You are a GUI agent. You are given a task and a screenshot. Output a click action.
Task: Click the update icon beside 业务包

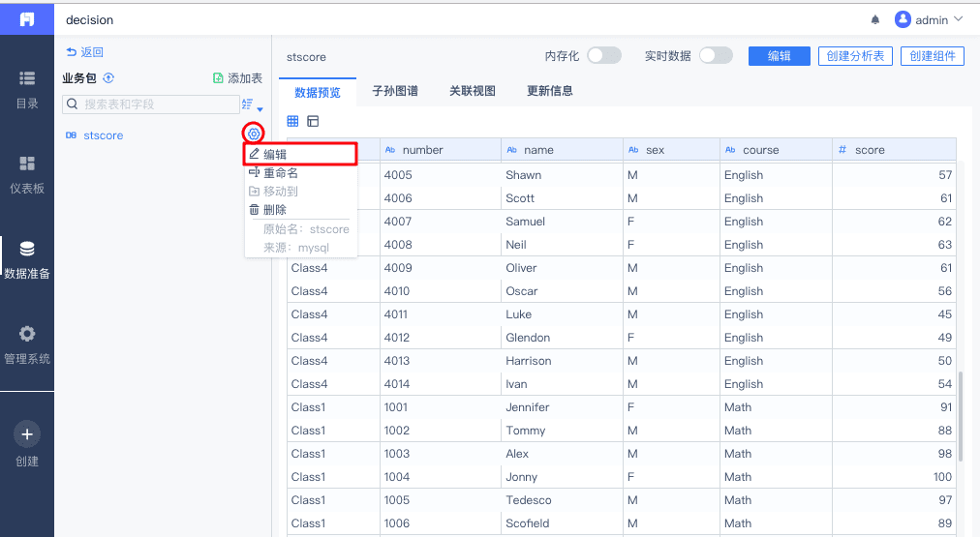[108, 78]
